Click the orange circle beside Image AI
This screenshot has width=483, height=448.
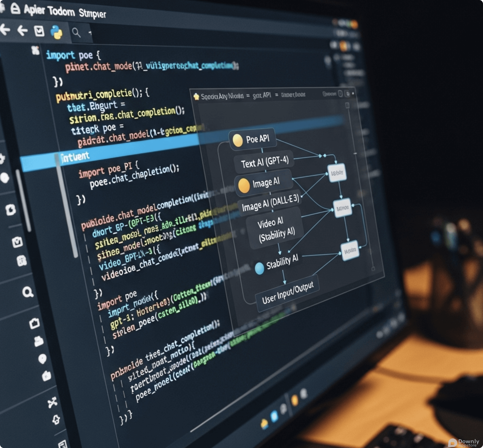(244, 185)
